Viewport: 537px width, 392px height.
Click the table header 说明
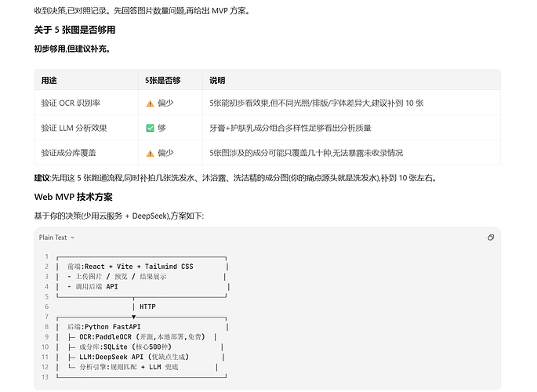tap(217, 81)
